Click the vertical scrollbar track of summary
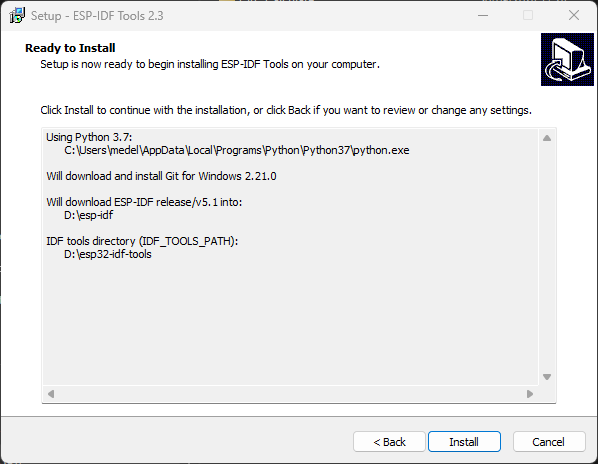598x464 pixels. click(x=547, y=257)
